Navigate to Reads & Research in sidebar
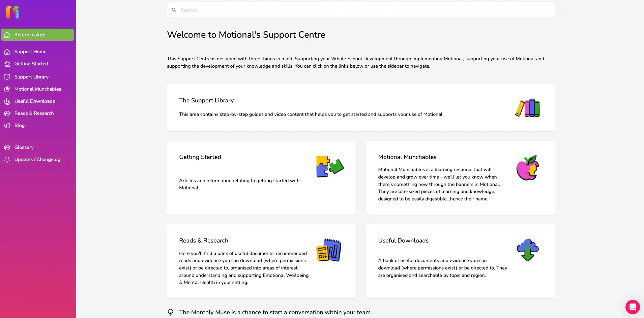The image size is (644, 318). coord(34,113)
